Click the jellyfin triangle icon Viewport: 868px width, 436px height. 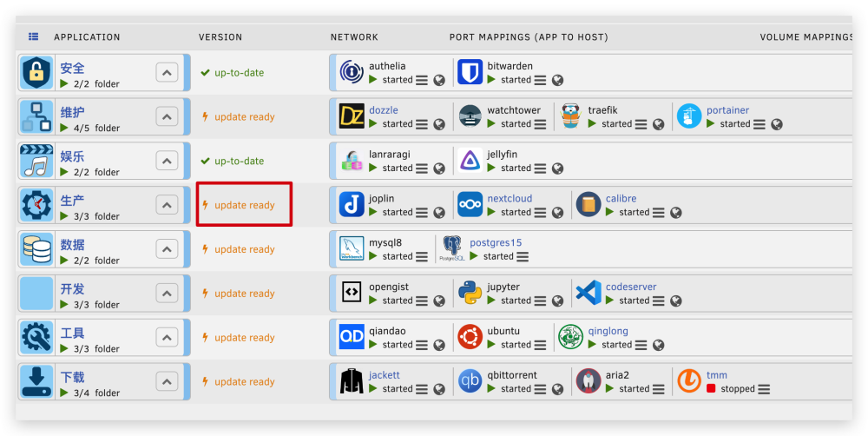[x=470, y=161]
